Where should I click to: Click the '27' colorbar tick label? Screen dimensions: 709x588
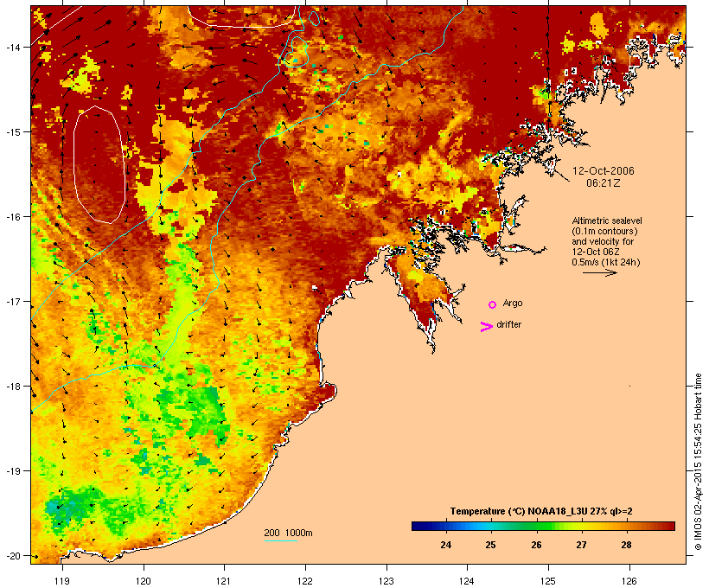tap(582, 545)
